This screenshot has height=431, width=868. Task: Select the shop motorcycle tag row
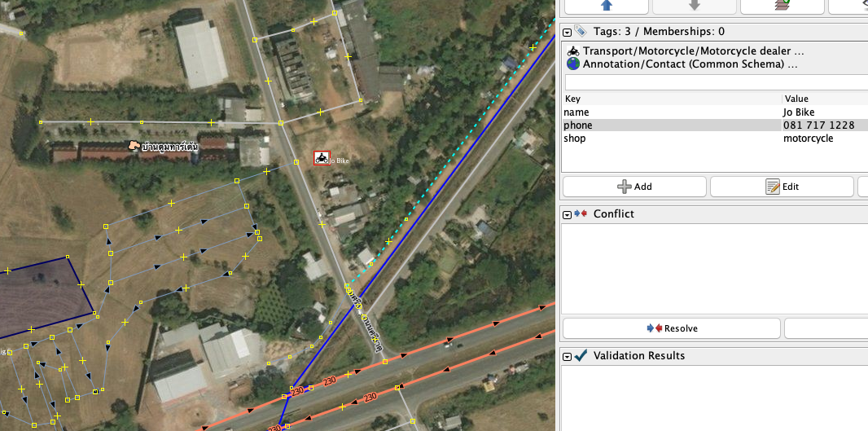[715, 138]
